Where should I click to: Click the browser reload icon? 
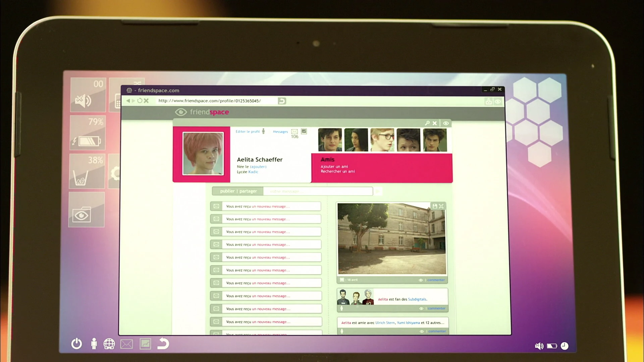coord(140,101)
